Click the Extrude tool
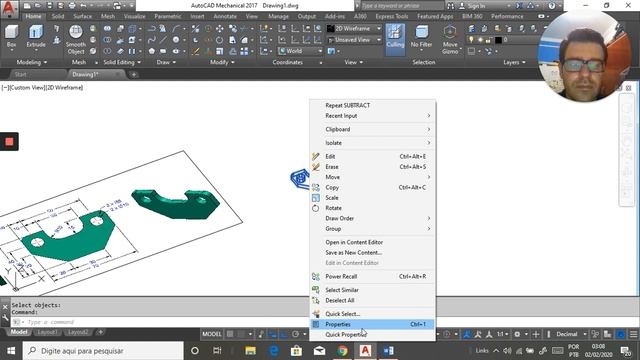The image size is (640, 360). [x=36, y=36]
